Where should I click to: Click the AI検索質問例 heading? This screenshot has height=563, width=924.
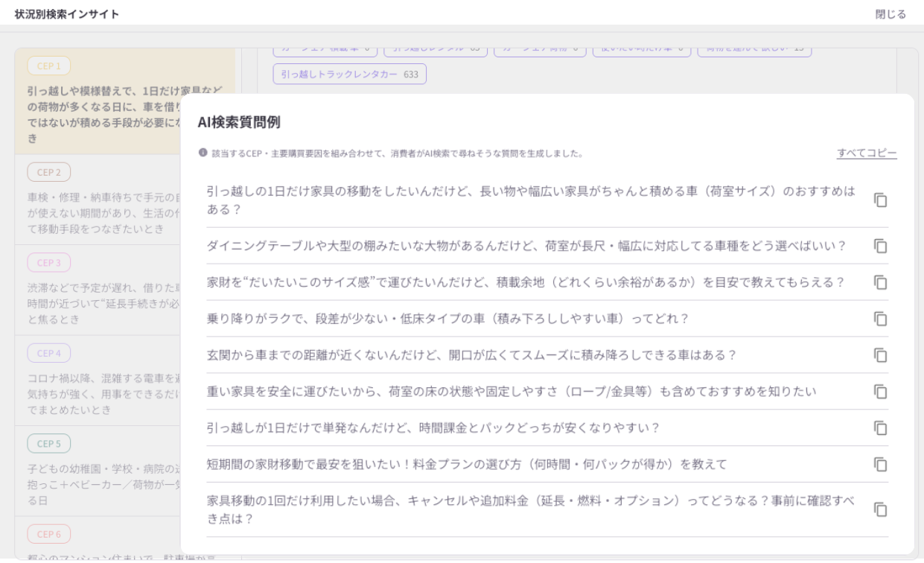(x=239, y=123)
